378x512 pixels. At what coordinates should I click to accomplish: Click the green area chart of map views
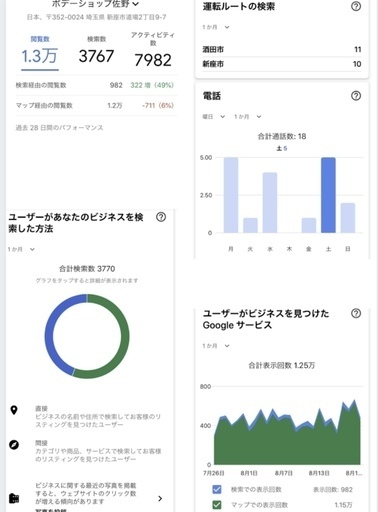287,443
